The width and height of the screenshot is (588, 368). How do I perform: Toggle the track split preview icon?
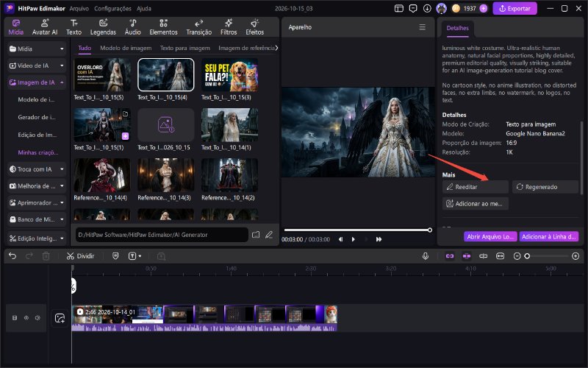[x=484, y=256]
